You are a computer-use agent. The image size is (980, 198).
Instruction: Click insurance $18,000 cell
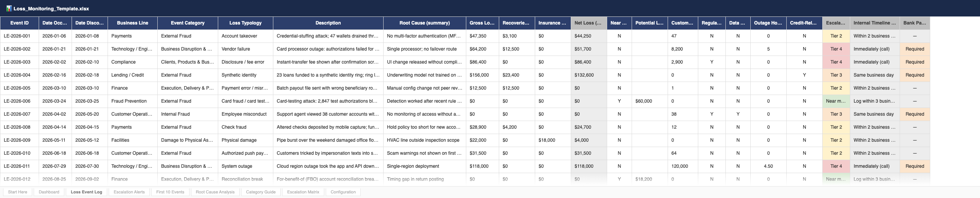(553, 140)
